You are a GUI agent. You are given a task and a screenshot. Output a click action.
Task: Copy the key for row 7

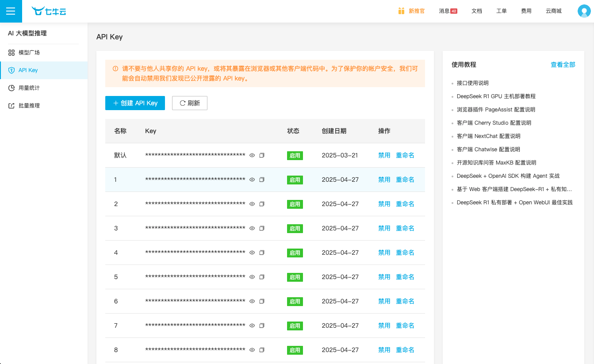point(262,326)
